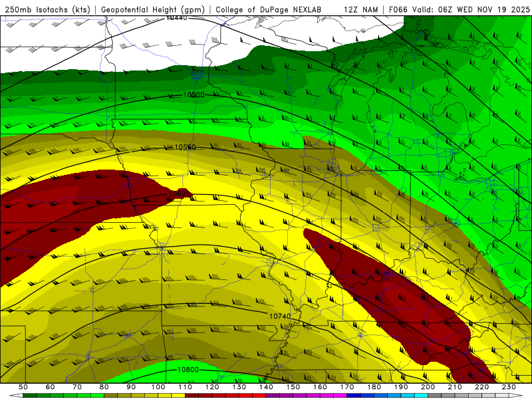Click the colorbar scale label 90
Screen dimensions: 532x399
(x=131, y=387)
